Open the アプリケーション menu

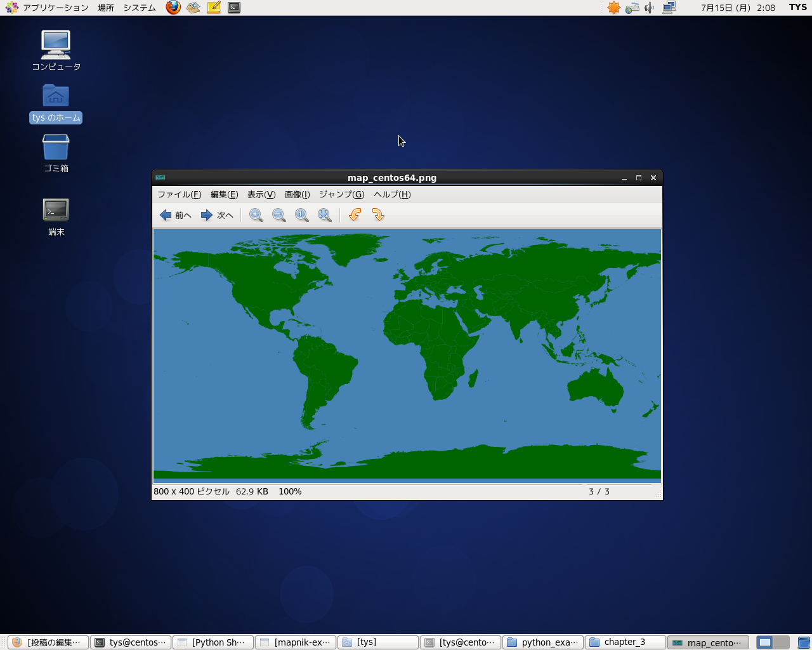[48, 8]
